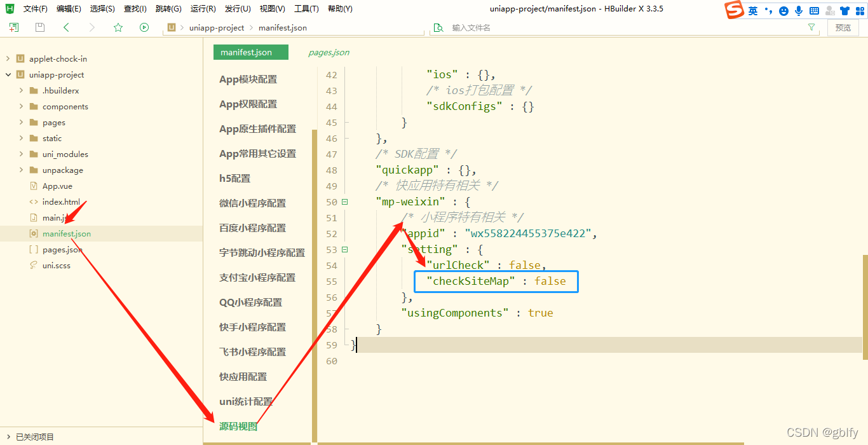The width and height of the screenshot is (868, 445).
Task: Click the "mp-weixin" key in code
Action: [410, 202]
